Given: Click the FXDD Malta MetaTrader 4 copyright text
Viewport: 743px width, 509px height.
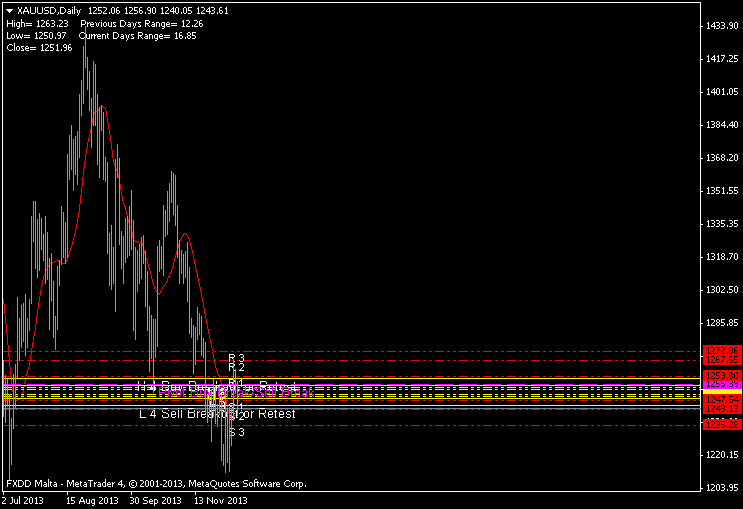Looking at the screenshot, I should point(156,483).
